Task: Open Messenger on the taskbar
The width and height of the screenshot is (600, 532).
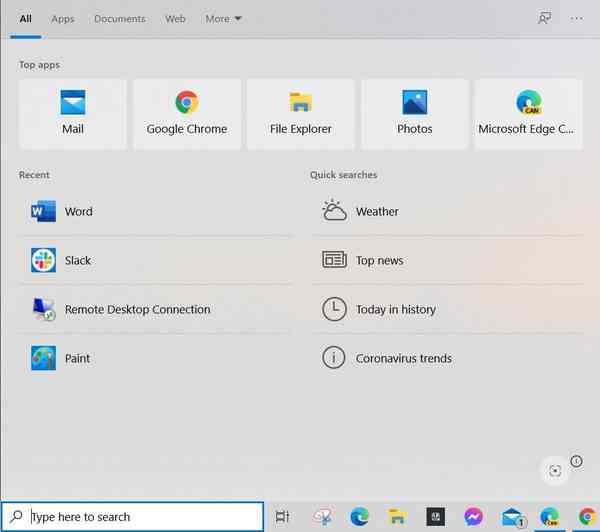Action: (473, 517)
